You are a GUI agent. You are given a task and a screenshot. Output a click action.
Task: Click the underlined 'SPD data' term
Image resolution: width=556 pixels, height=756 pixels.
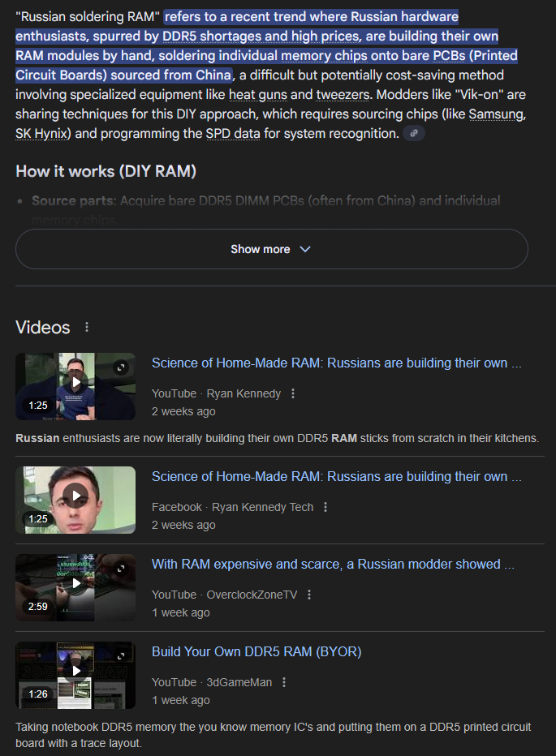click(233, 134)
